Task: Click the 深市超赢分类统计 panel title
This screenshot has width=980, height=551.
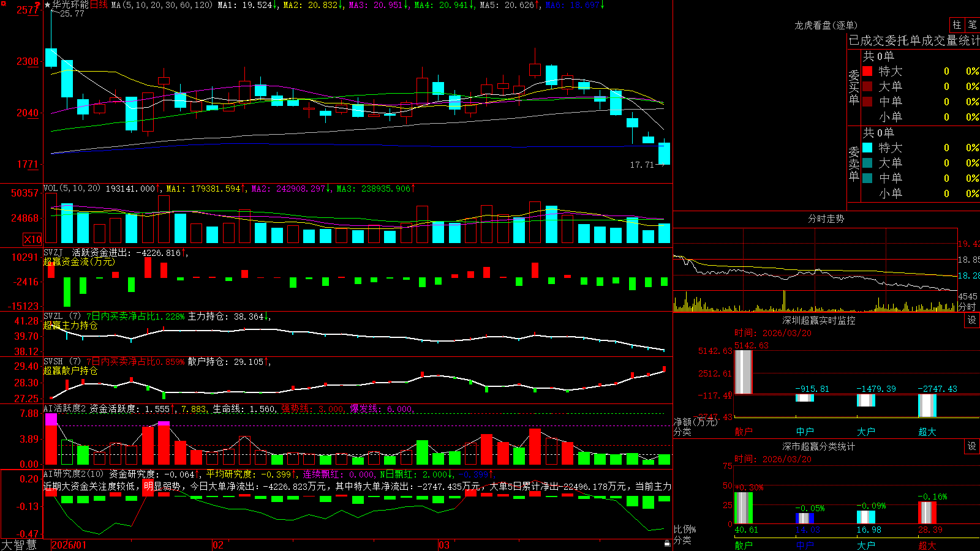Action: click(819, 446)
